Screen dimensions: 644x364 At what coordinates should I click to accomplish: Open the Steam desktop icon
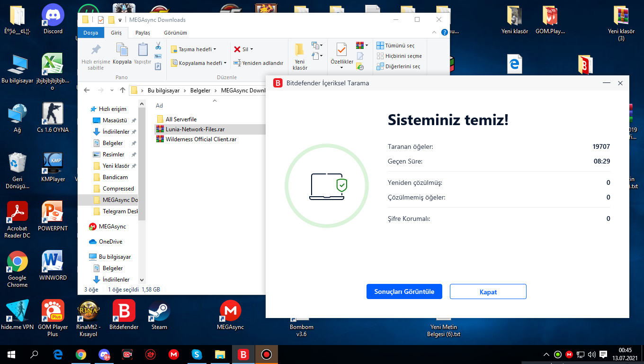pyautogui.click(x=159, y=315)
